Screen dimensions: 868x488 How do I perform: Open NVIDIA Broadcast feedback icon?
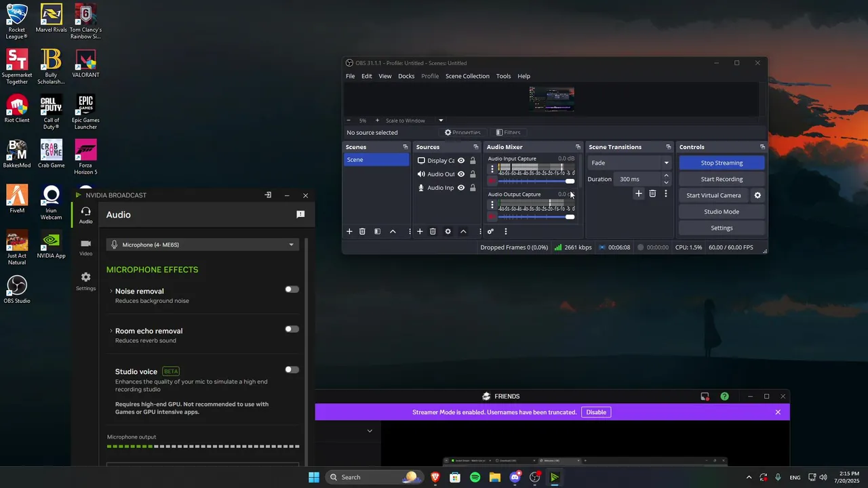coord(300,214)
